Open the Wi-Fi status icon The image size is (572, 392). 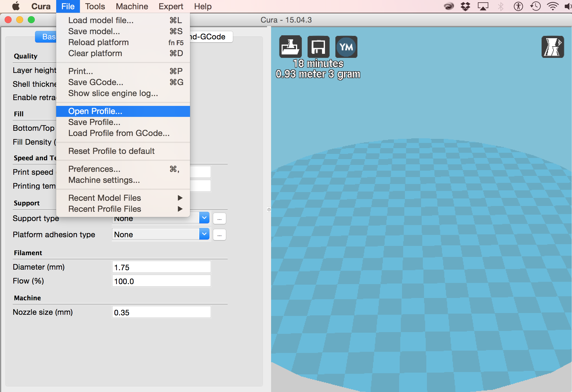(553, 6)
